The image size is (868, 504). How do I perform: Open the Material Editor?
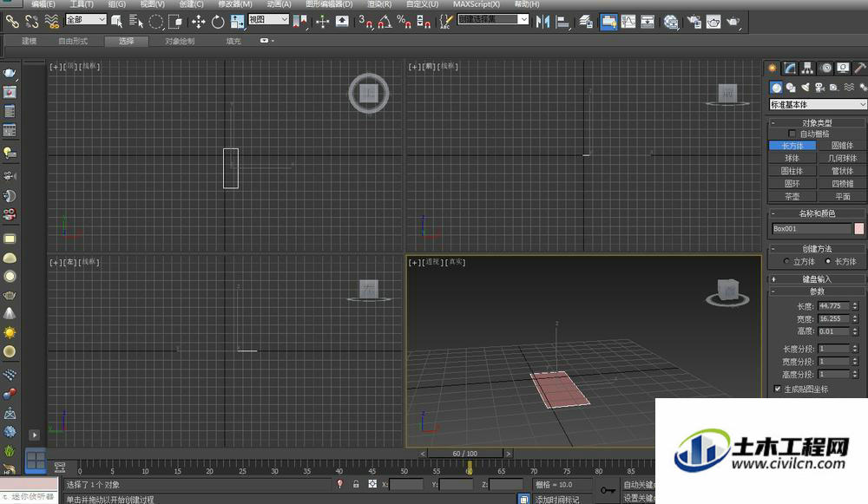[671, 22]
